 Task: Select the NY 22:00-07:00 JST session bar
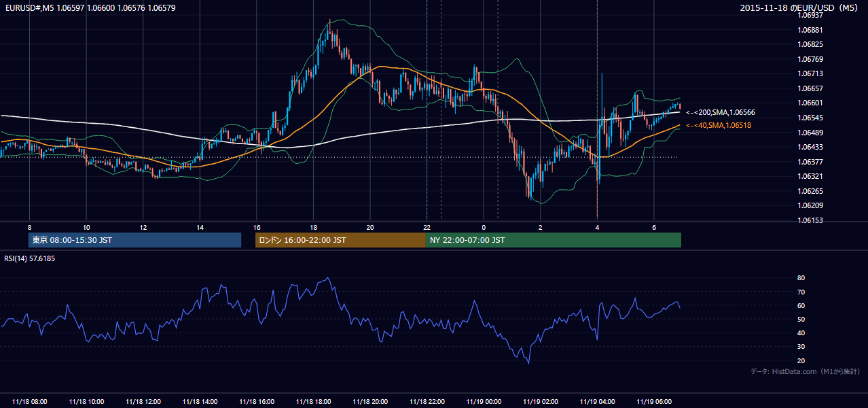pyautogui.click(x=554, y=240)
